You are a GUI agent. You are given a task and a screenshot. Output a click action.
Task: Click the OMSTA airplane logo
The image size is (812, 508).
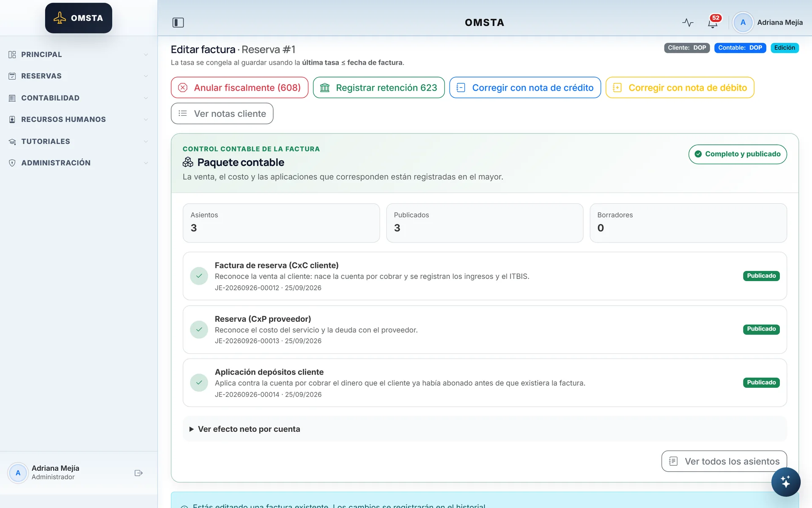[x=79, y=18]
